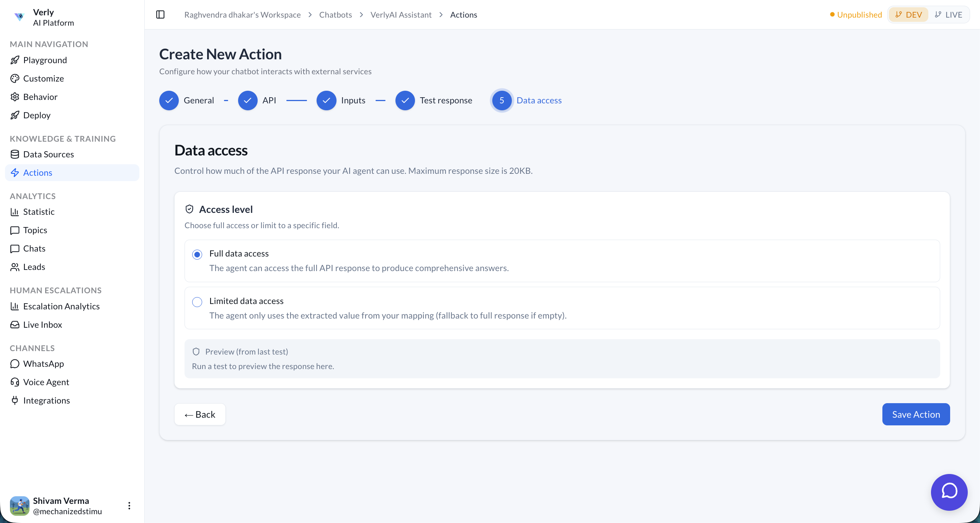Open Customize via the palette icon
The height and width of the screenshot is (523, 980).
(15, 78)
